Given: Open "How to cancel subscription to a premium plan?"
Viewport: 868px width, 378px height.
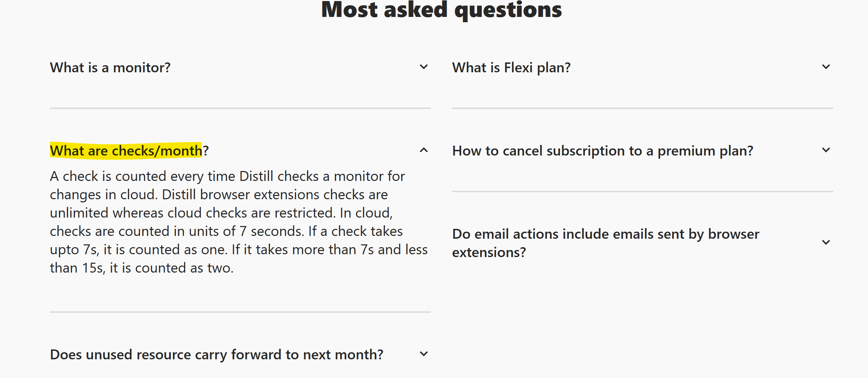Looking at the screenshot, I should 603,151.
